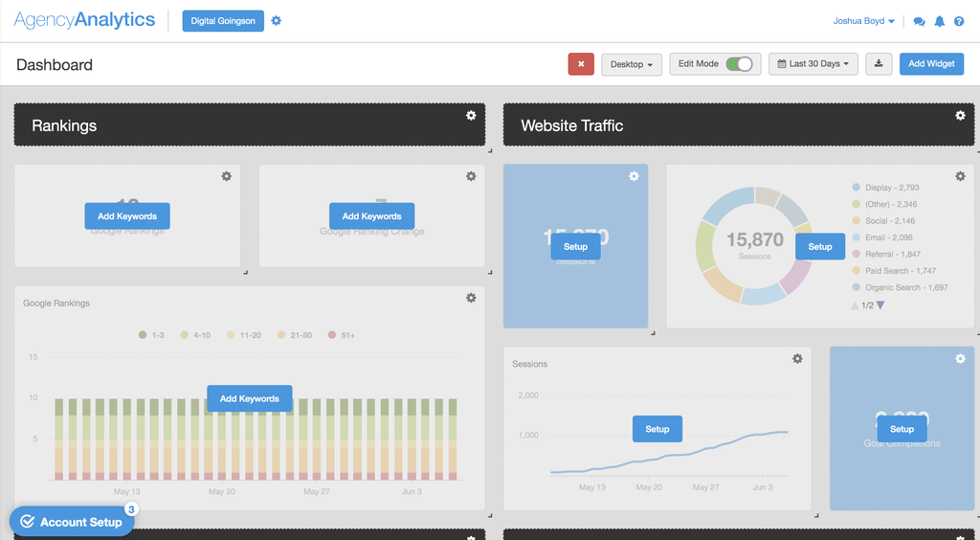The width and height of the screenshot is (980, 540).
Task: Expand the Last 30 Days date range
Action: [x=813, y=64]
